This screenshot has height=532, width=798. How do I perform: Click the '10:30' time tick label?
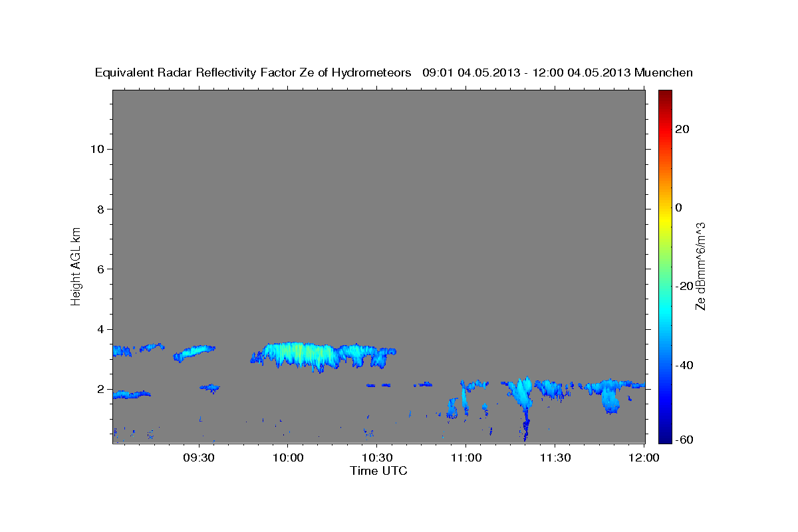pos(377,458)
